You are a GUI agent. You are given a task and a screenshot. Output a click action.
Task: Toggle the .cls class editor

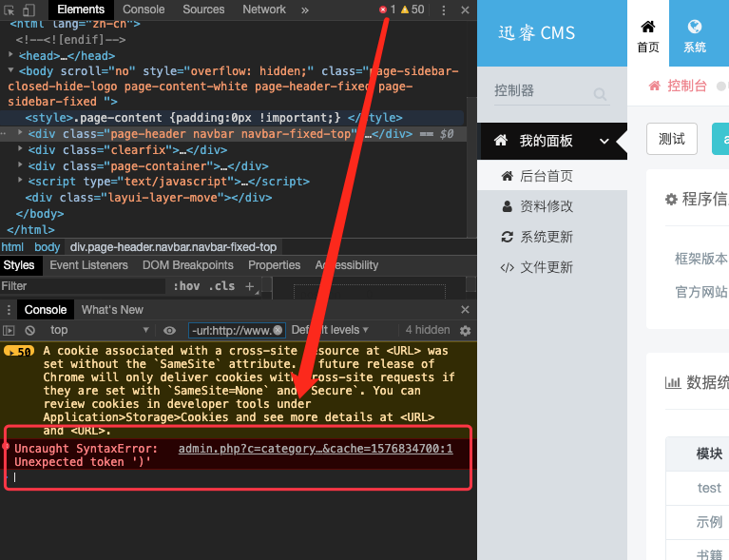click(221, 286)
